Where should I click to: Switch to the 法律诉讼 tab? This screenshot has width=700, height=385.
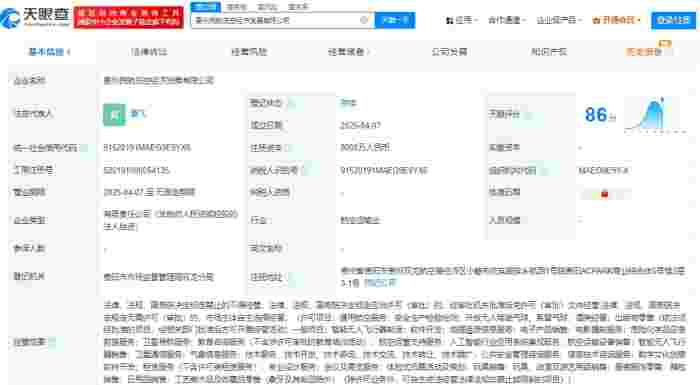(149, 52)
